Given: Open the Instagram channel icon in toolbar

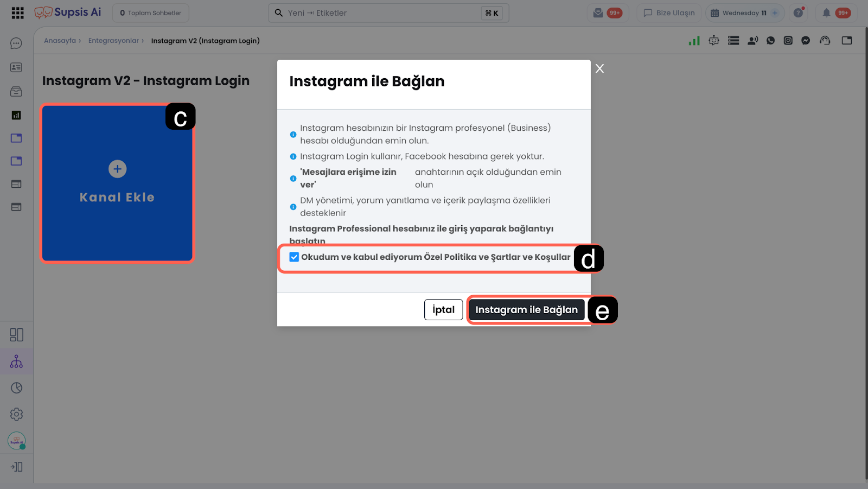Looking at the screenshot, I should [x=788, y=41].
